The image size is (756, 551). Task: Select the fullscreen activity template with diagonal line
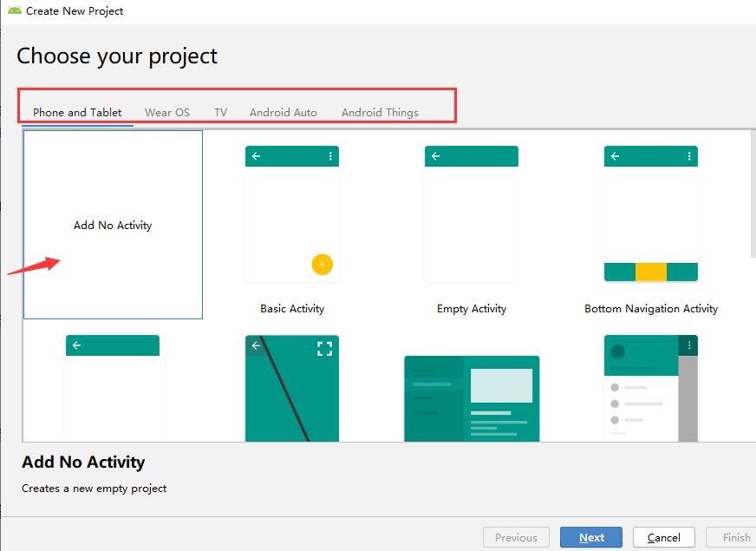(x=292, y=389)
